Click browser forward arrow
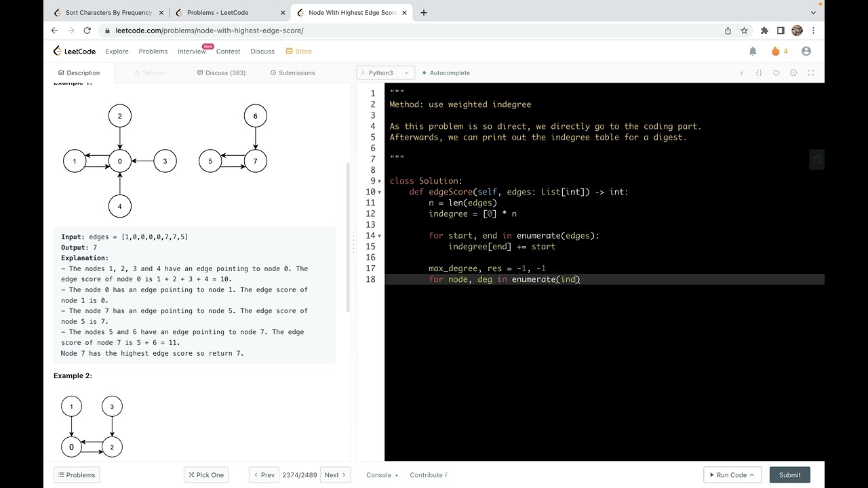The image size is (868, 488). pos(71,30)
